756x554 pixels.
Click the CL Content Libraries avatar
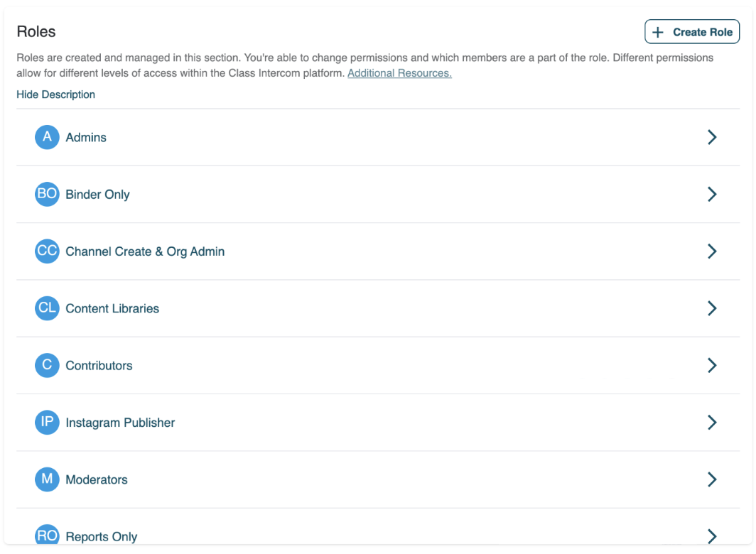tap(47, 308)
